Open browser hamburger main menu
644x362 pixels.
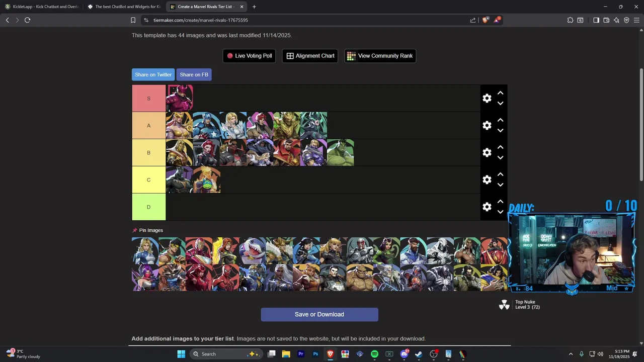pyautogui.click(x=636, y=20)
